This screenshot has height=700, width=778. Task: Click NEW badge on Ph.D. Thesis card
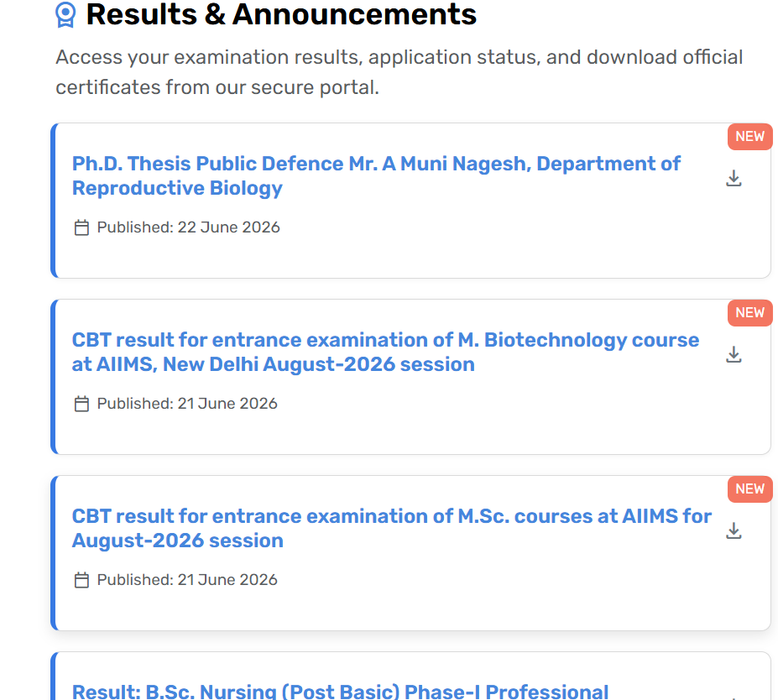(749, 137)
